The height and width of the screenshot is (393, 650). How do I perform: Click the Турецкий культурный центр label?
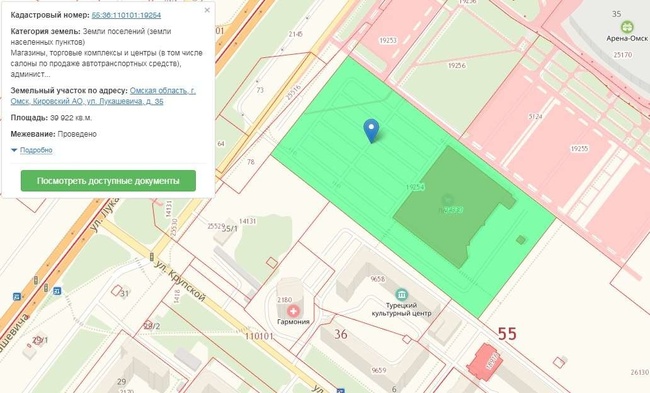[x=401, y=309]
